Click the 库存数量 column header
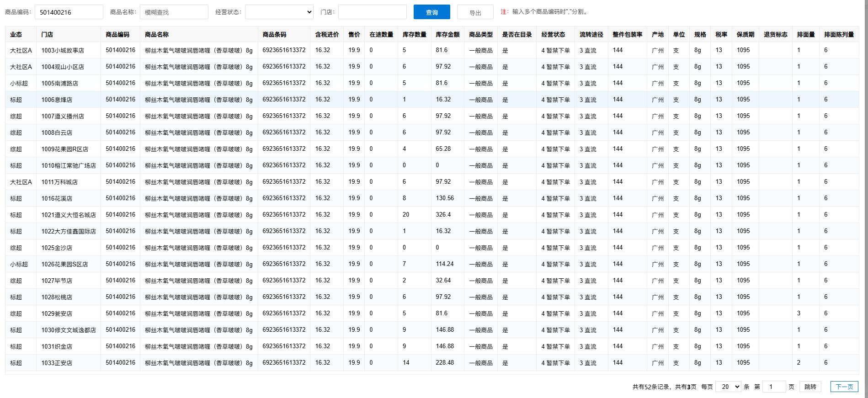Screen dimensions: 868x398 (414, 35)
